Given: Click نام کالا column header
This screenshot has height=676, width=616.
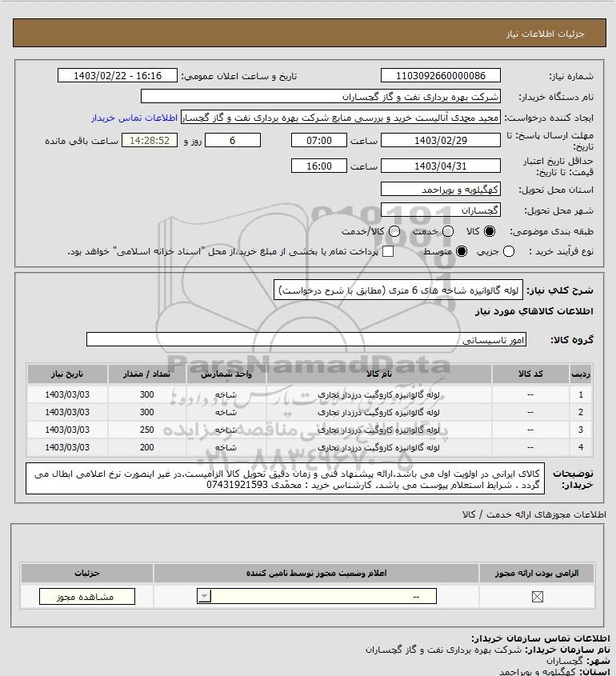Looking at the screenshot, I should [x=379, y=374].
